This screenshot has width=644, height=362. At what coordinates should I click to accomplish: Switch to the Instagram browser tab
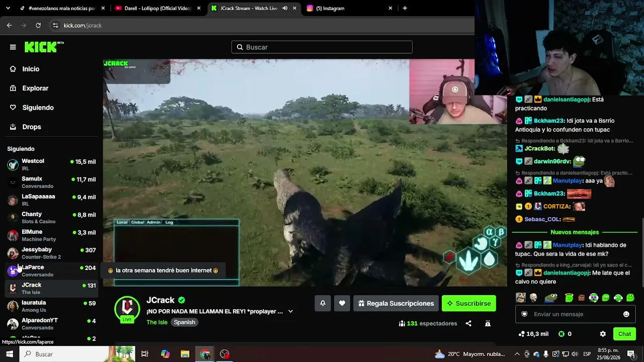(349, 8)
